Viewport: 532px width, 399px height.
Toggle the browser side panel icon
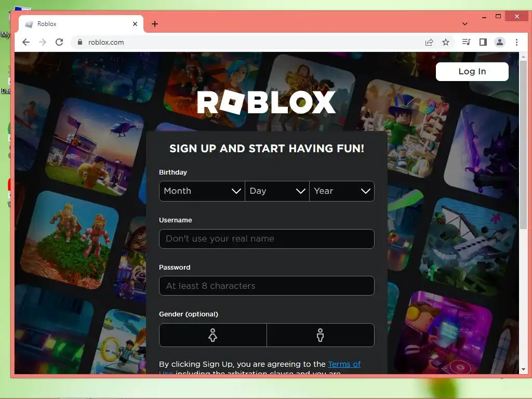pos(483,42)
